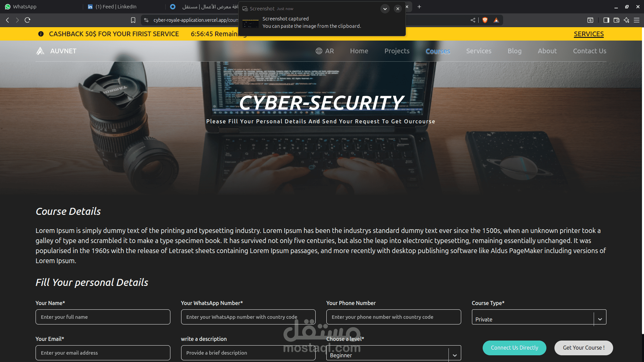644x362 pixels.
Task: Expand the screenshot notification chevron
Action: coord(385,9)
